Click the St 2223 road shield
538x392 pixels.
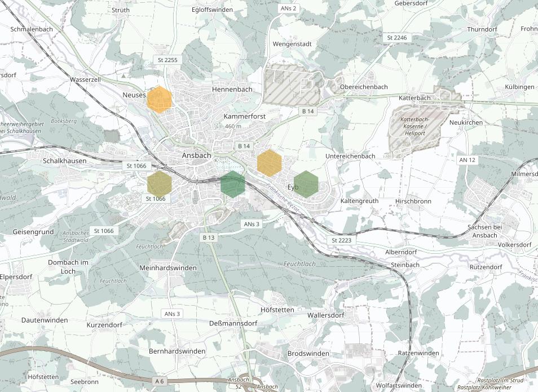point(341,240)
